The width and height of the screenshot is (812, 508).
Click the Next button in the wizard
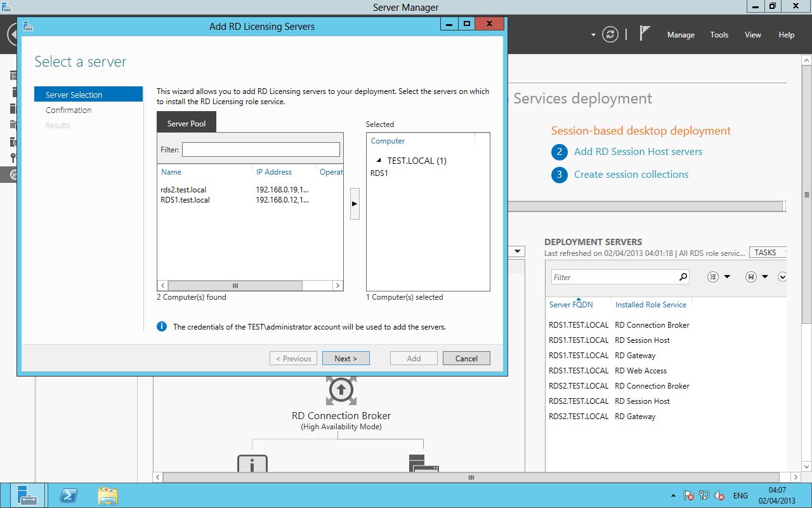pos(346,358)
